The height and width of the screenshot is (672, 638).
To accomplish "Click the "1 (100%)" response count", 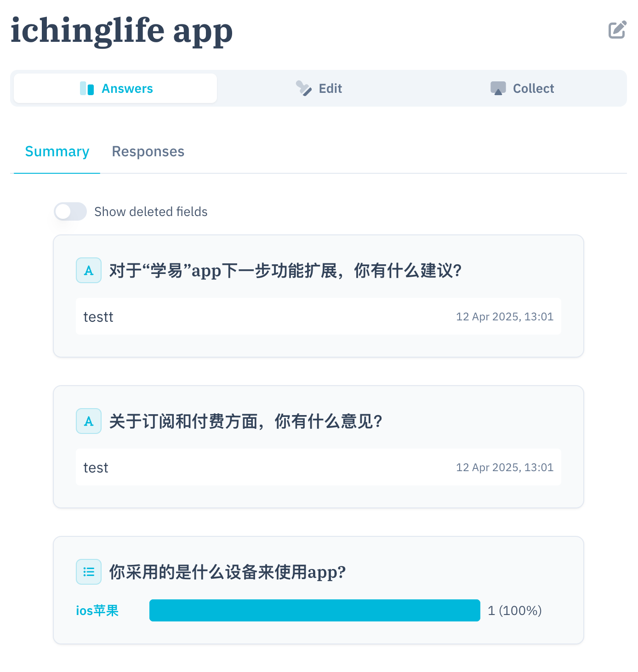I will (514, 610).
